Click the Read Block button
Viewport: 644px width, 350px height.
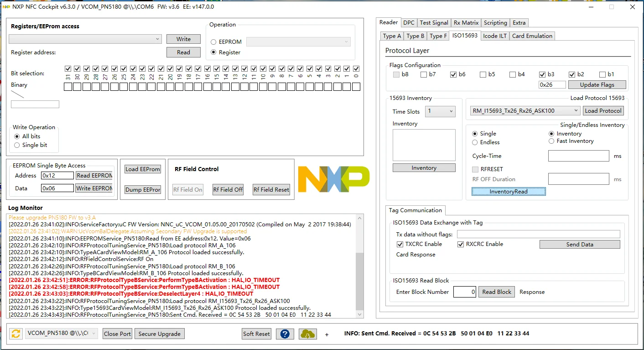point(497,292)
